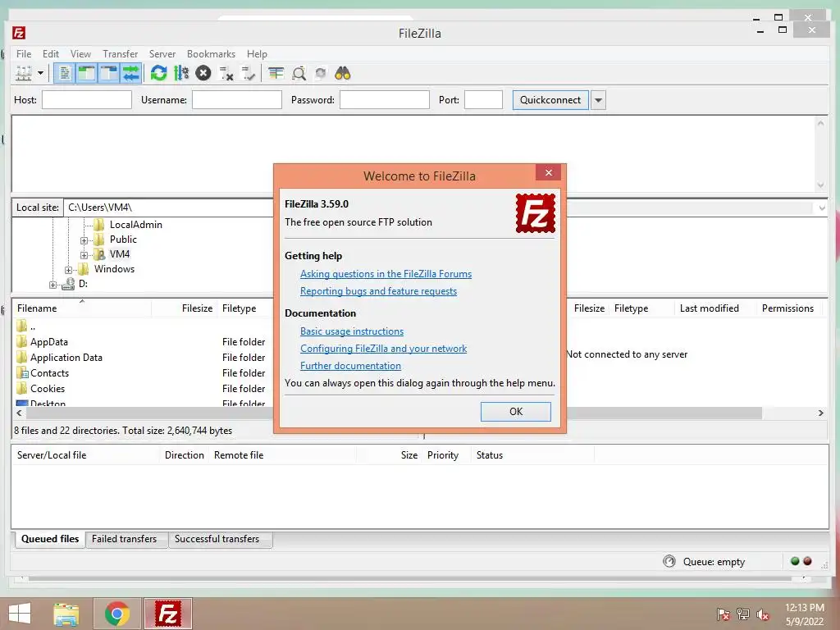This screenshot has height=630, width=840.
Task: Open the View menu
Action: [80, 53]
